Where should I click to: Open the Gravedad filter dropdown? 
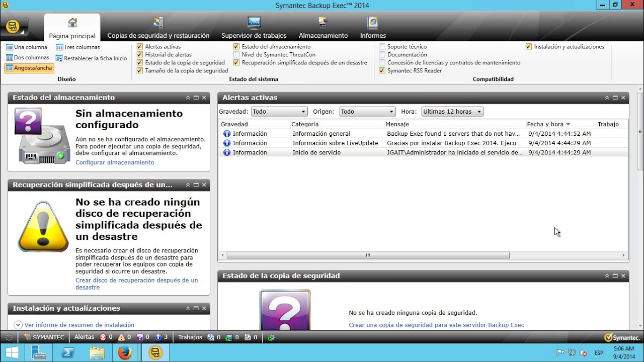(x=279, y=112)
